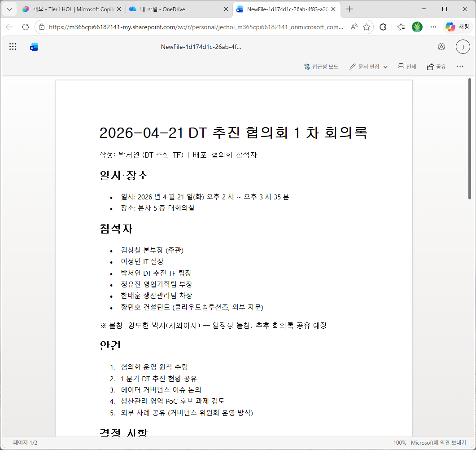Open a new browser tab

pos(349,9)
